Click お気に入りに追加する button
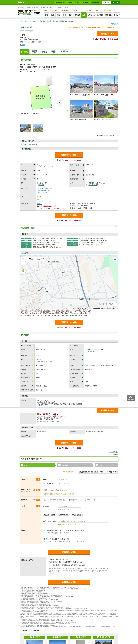 click(x=93, y=27)
